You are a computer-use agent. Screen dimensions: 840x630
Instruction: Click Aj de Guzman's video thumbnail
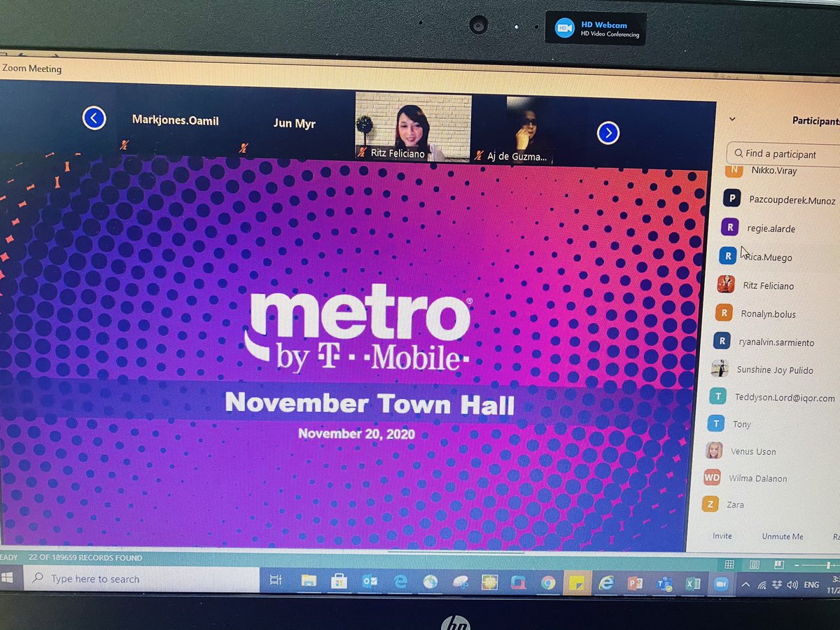[x=530, y=130]
